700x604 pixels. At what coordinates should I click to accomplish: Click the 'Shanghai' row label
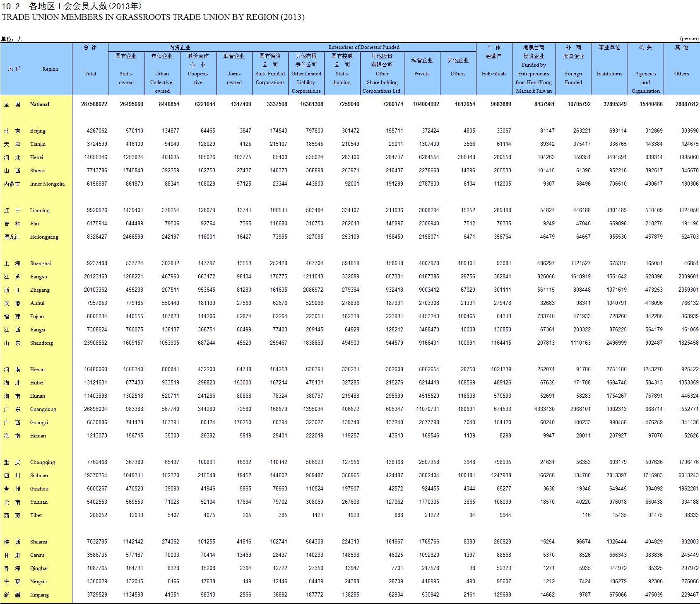tap(41, 263)
